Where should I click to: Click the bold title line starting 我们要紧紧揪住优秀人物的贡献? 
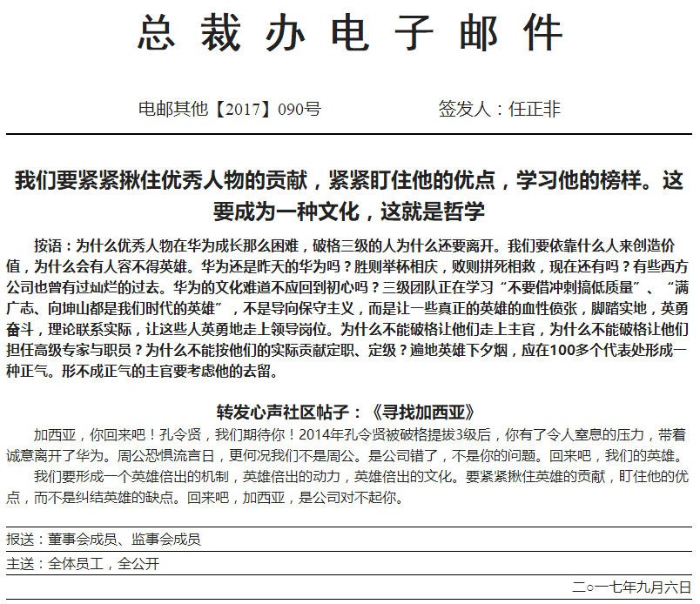click(x=349, y=180)
